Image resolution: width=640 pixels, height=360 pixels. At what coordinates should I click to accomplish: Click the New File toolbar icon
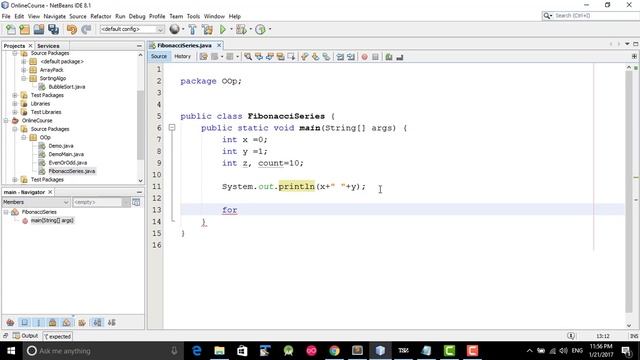(x=11, y=29)
